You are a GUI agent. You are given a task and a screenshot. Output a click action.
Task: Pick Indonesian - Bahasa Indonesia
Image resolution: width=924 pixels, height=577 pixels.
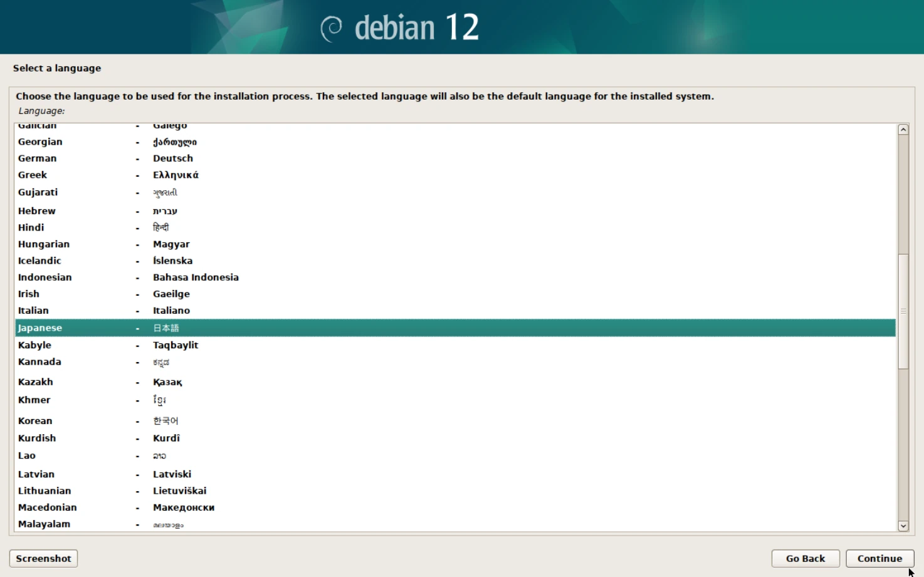coord(455,278)
